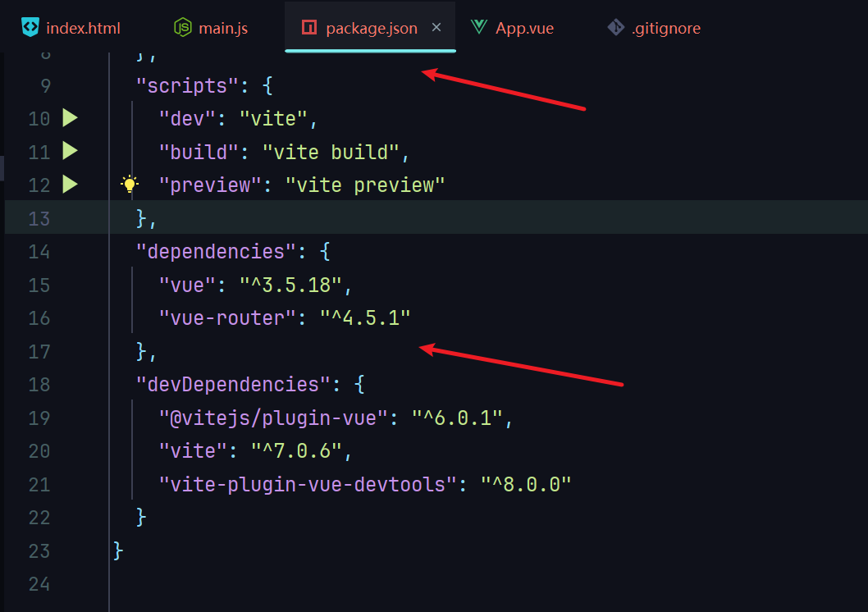Click the run arrow for preview script
The width and height of the screenshot is (868, 612).
(70, 185)
